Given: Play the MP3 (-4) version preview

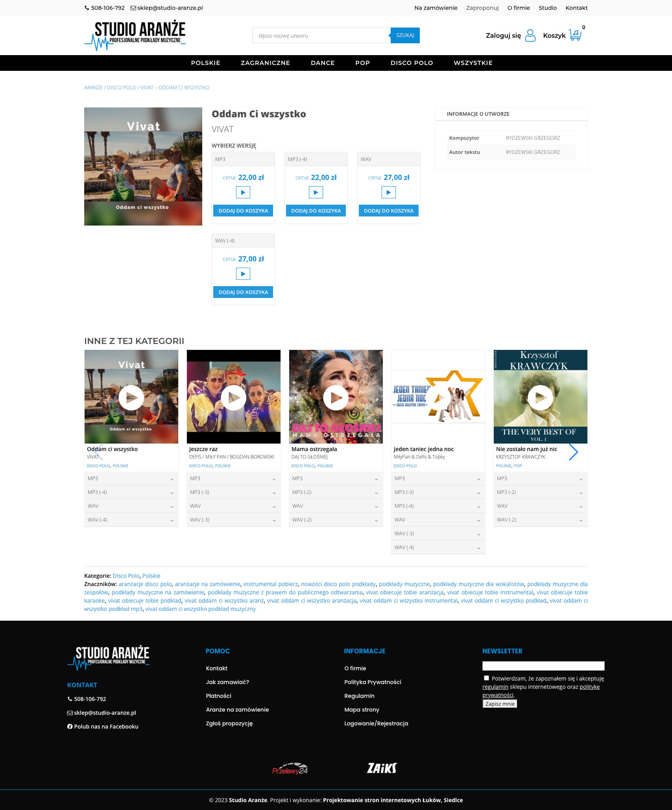Looking at the screenshot, I should coord(316,192).
